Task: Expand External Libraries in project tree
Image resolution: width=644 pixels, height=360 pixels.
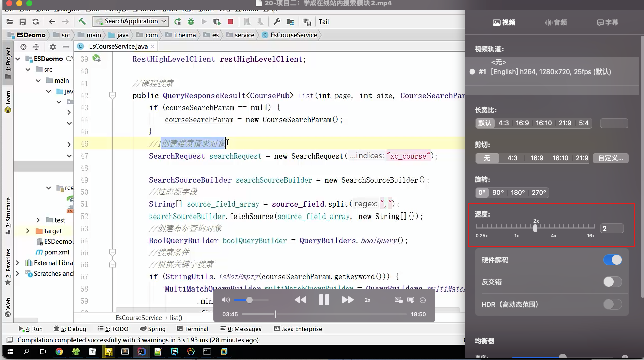Action: [18, 263]
